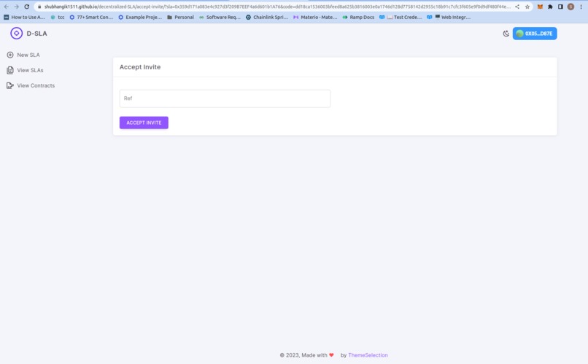Open View SLAs in the sidebar
The width and height of the screenshot is (588, 364).
point(25,70)
